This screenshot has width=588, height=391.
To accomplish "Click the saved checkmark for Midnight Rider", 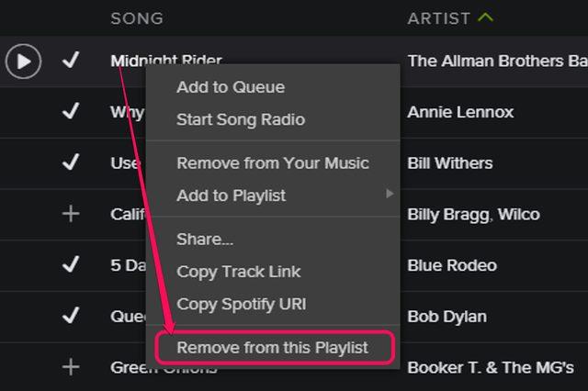I will point(71,61).
